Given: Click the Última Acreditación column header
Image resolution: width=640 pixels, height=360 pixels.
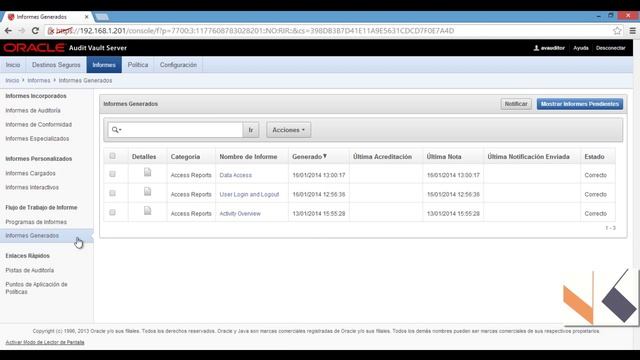Looking at the screenshot, I should pos(382,157).
